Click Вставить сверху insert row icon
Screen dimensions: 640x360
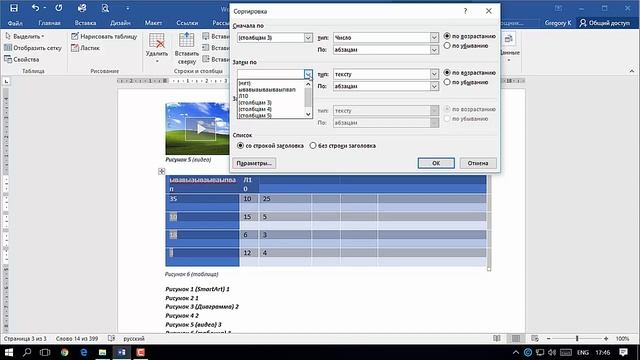pyautogui.click(x=187, y=40)
